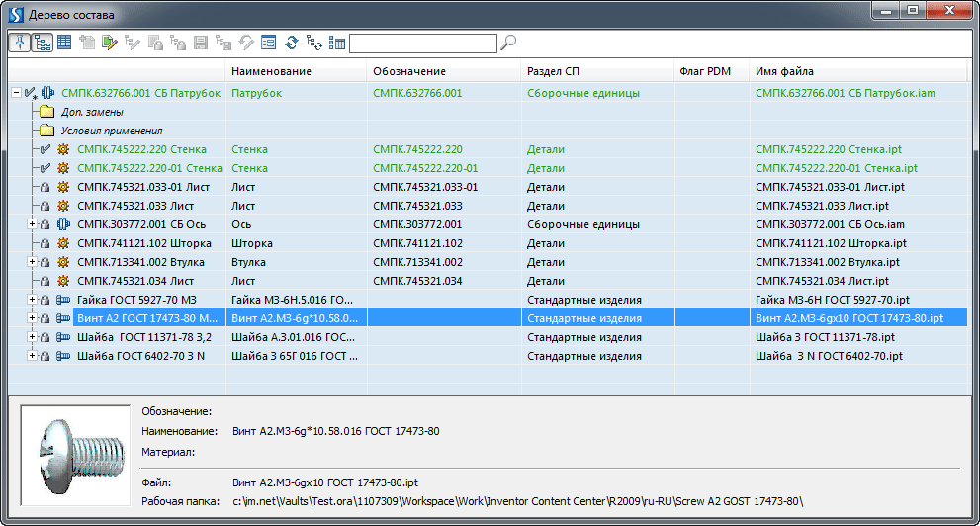
Task: Click the green refresh arrows icon
Action: 292,43
